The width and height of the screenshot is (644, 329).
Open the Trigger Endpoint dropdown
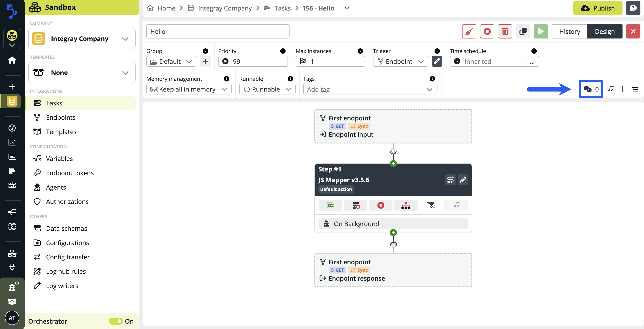(400, 62)
